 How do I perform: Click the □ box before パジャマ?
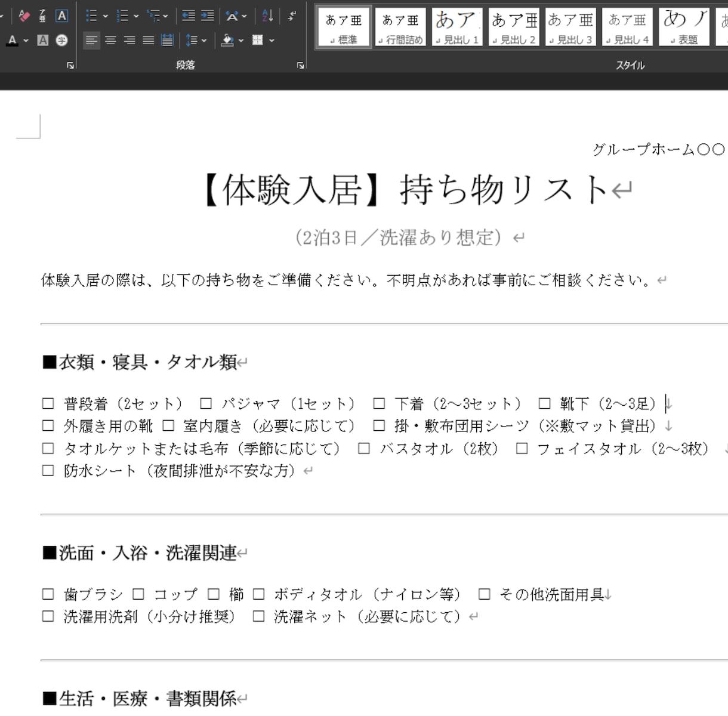coord(206,404)
